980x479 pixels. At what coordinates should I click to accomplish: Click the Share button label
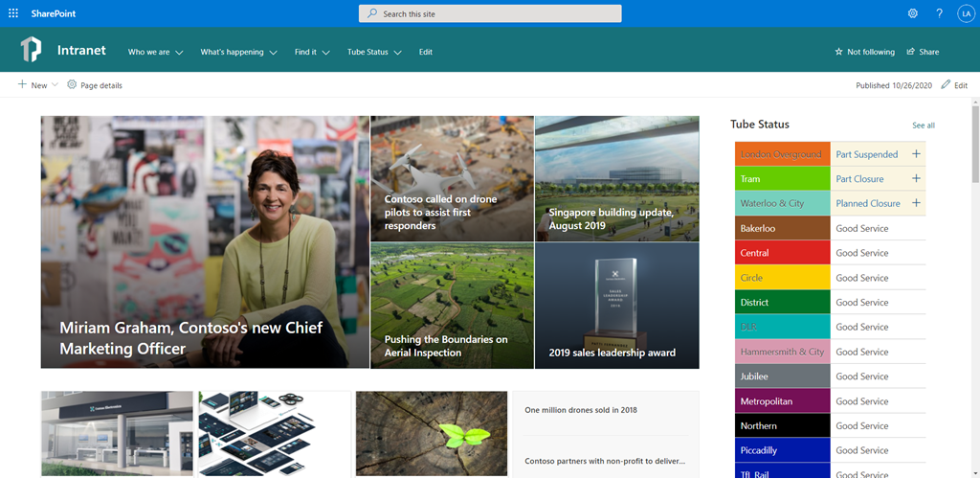coord(928,52)
